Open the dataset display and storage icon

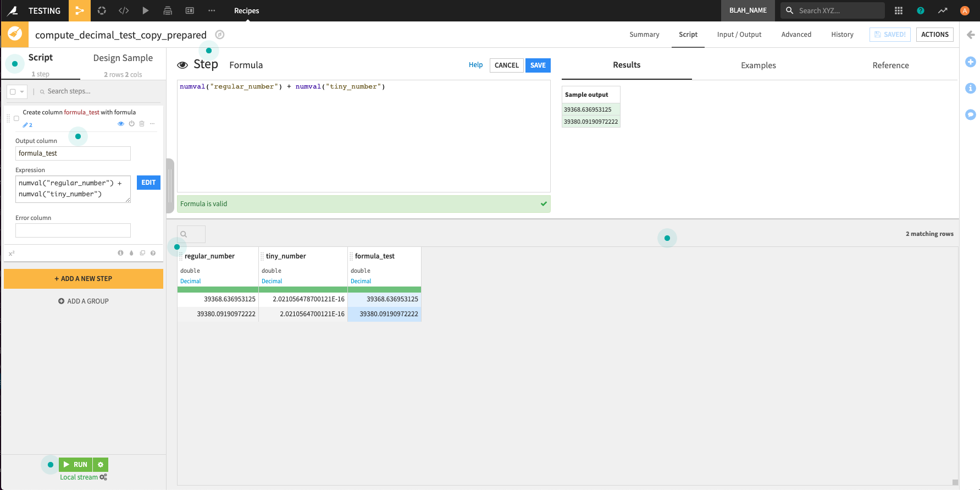pyautogui.click(x=190, y=10)
